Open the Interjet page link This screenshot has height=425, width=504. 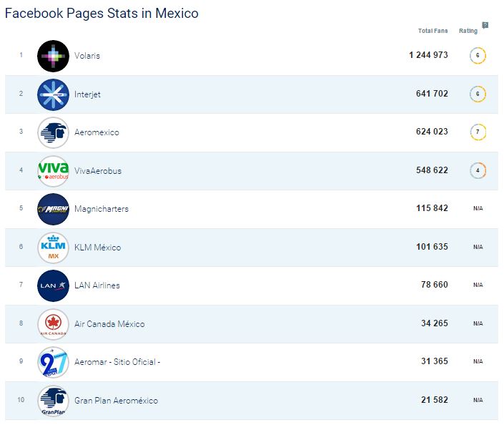(88, 94)
